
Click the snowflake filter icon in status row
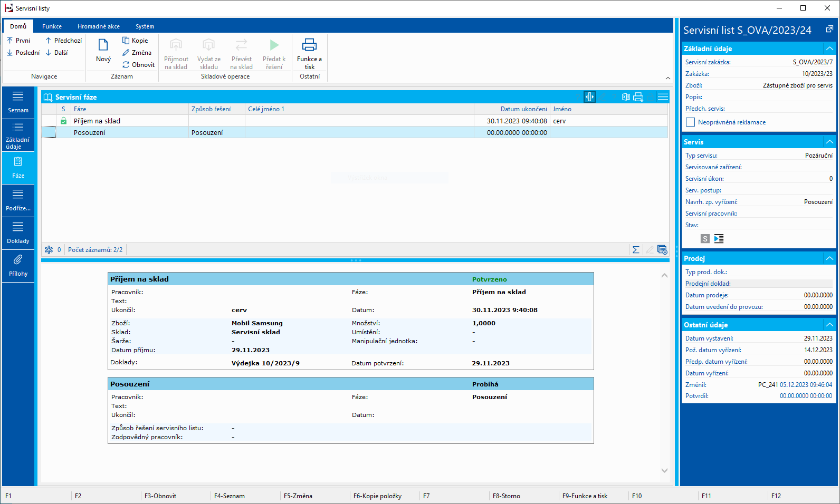(49, 250)
